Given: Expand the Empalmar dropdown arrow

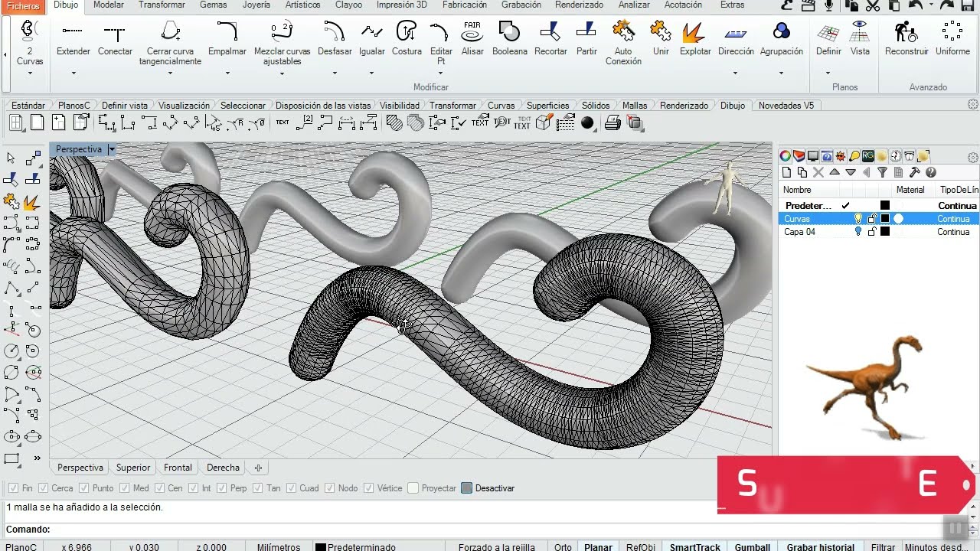Looking at the screenshot, I should tap(227, 73).
